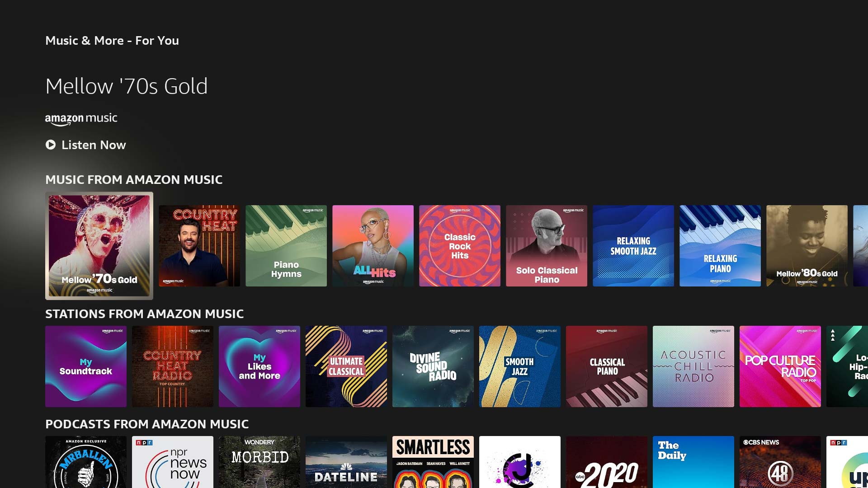Open the CBS News 48 Hours podcast
This screenshot has width=868, height=488.
point(780,462)
